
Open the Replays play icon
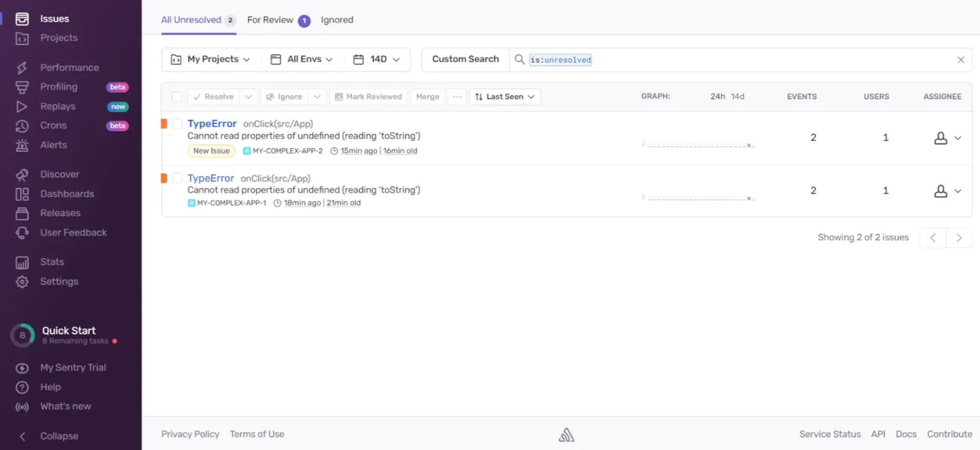click(x=22, y=107)
